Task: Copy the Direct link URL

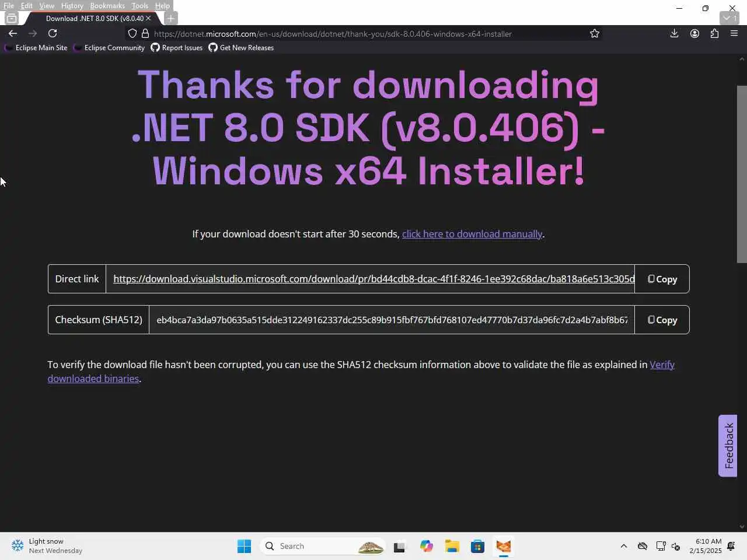Action: (662, 279)
